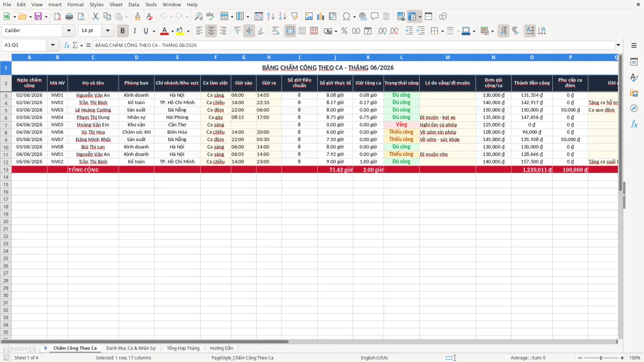The image size is (644, 362).
Task: Toggle Center Horizontally alignment
Action: [211, 31]
